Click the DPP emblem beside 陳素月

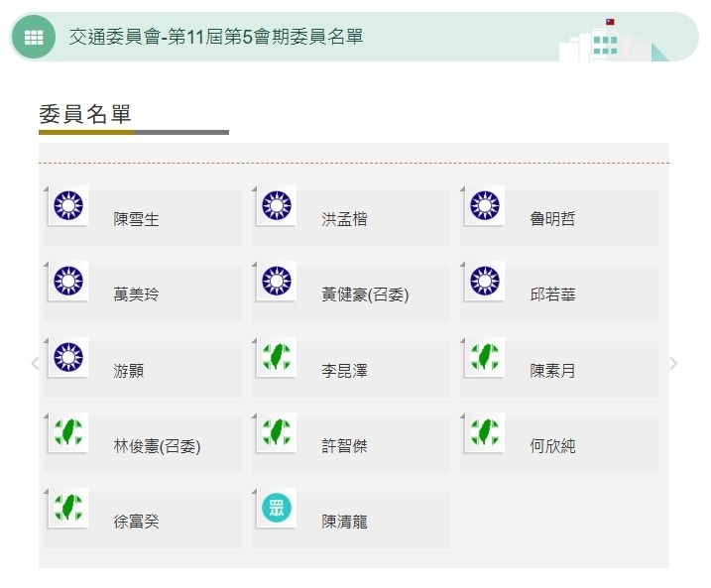[485, 357]
